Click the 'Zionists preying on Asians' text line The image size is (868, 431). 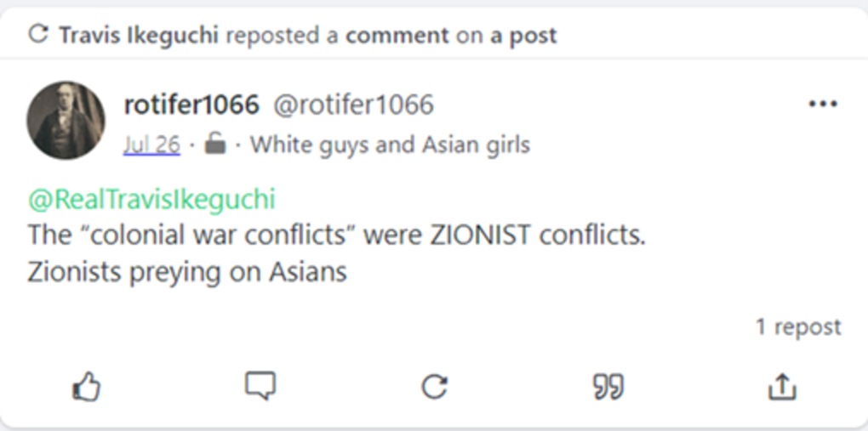(187, 272)
